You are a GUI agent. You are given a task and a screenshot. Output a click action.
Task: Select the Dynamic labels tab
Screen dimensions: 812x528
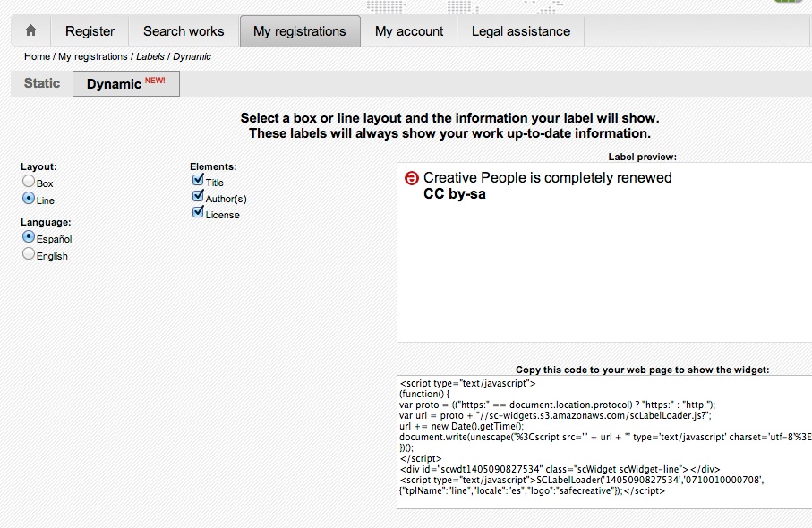(125, 84)
